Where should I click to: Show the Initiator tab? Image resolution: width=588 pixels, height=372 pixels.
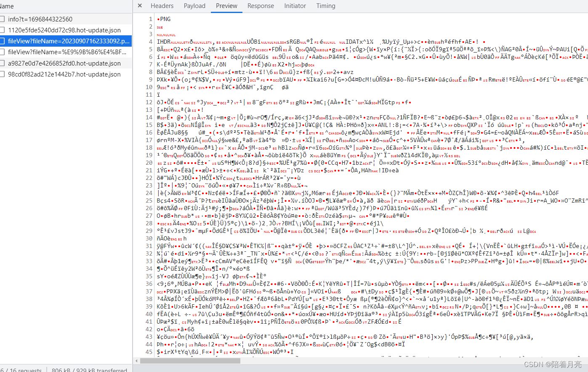295,6
